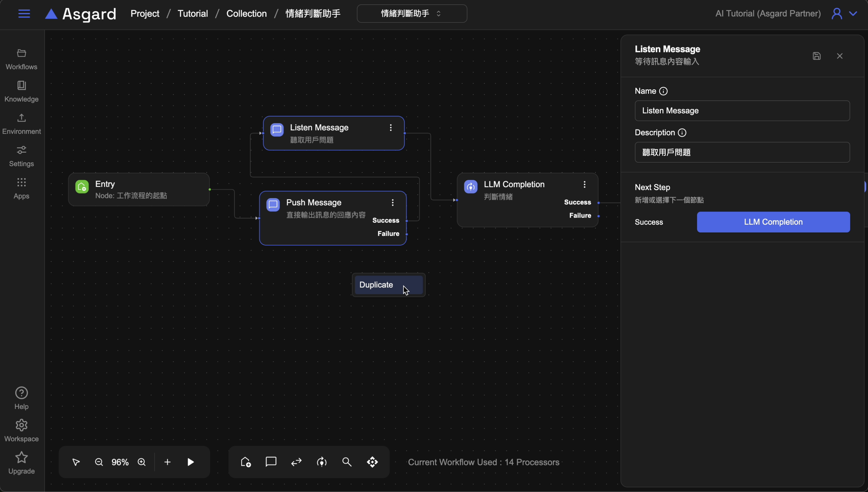This screenshot has width=868, height=492.
Task: Open the Knowledge sidebar section
Action: coord(22,91)
